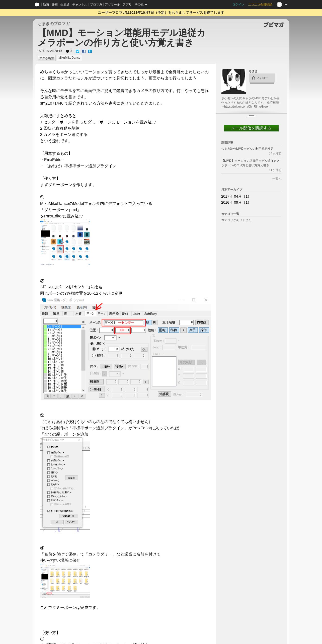Go to 動画 in the top menu

click(x=46, y=5)
